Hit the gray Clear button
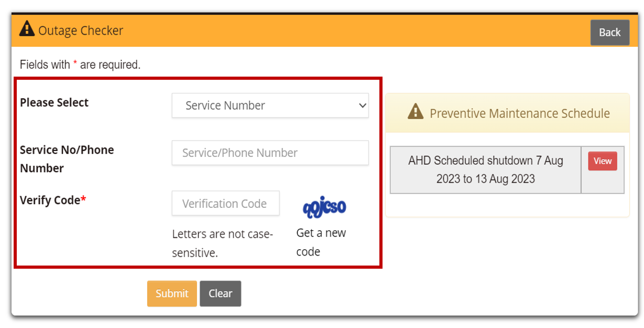The width and height of the screenshot is (644, 328). (x=220, y=293)
